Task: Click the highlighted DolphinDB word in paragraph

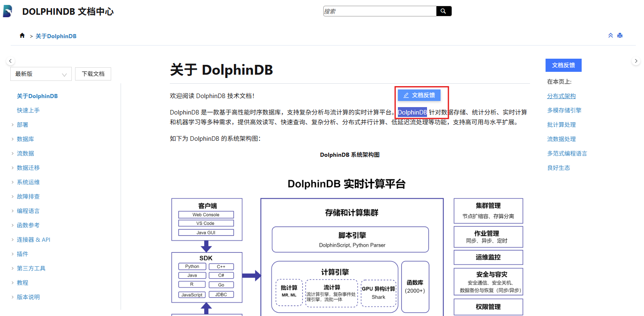Action: 412,112
